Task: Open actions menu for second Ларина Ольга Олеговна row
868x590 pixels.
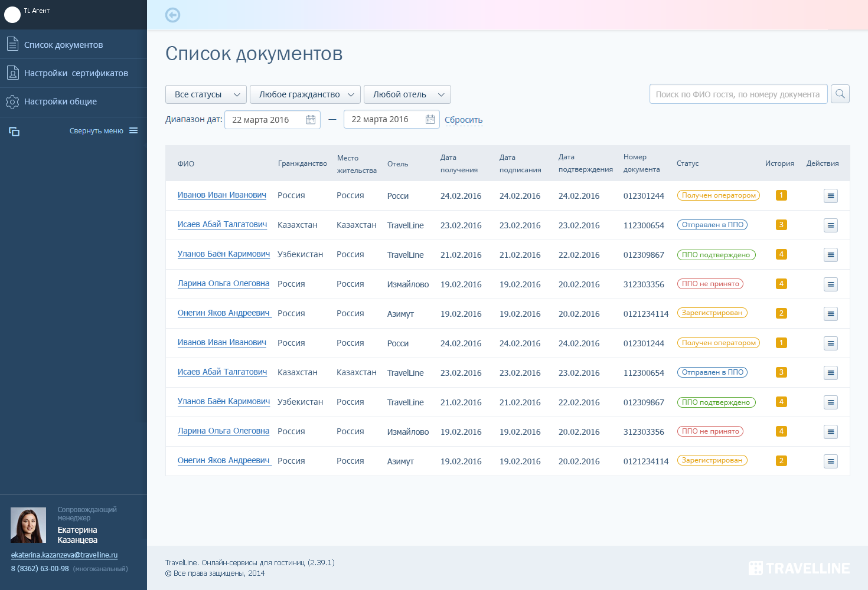Action: coord(830,432)
